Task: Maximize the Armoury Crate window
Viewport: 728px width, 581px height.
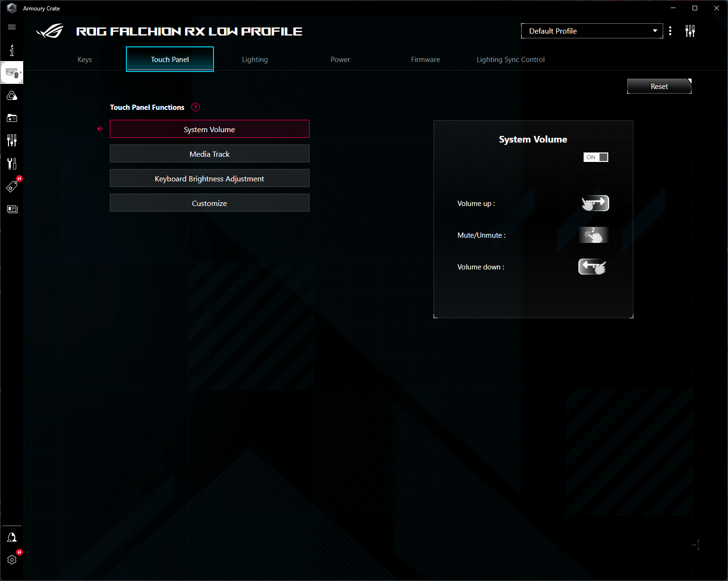Action: 695,8
